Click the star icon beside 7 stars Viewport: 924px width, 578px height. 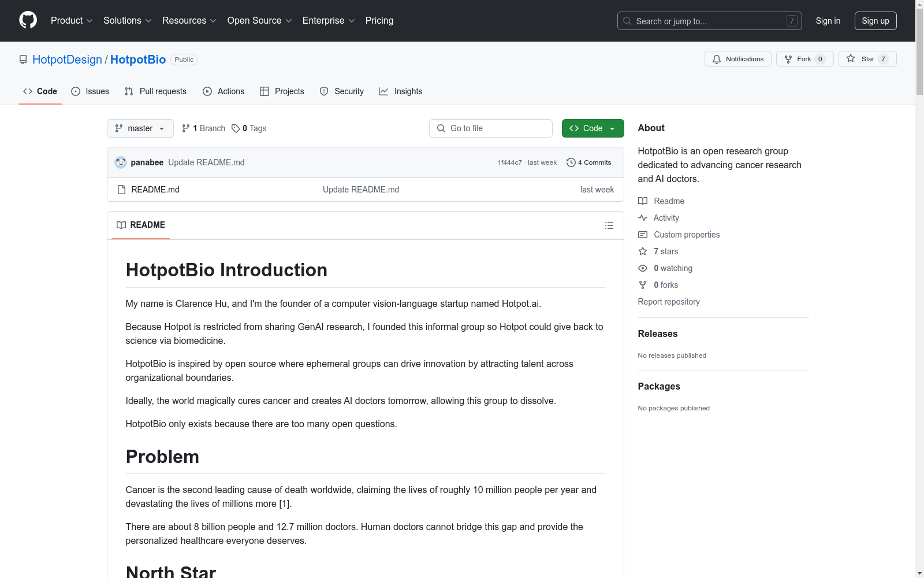pos(643,251)
